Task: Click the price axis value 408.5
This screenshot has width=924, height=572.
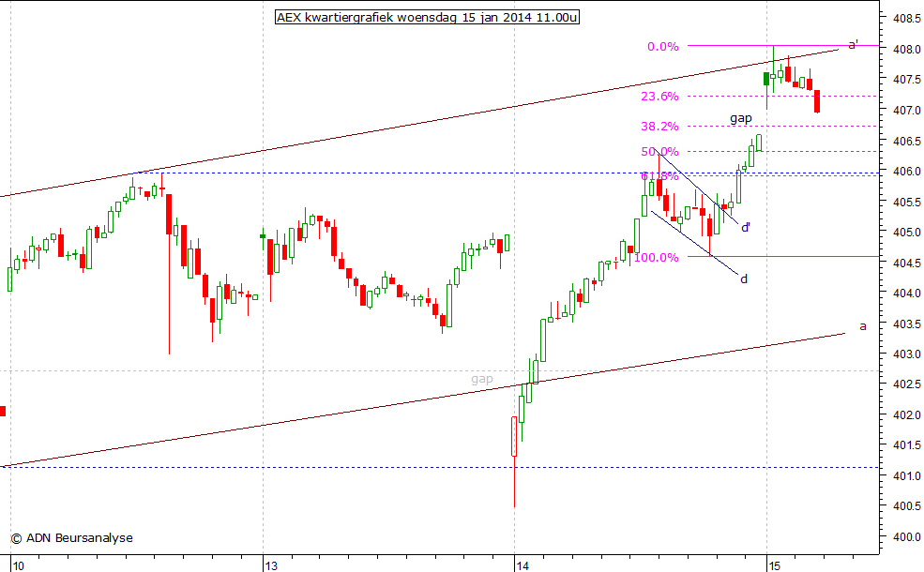Action: click(x=906, y=19)
